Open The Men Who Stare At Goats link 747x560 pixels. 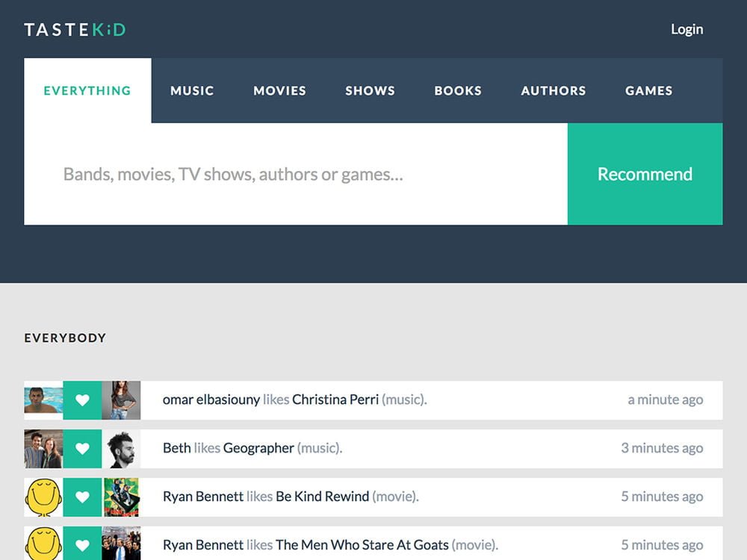click(x=362, y=545)
